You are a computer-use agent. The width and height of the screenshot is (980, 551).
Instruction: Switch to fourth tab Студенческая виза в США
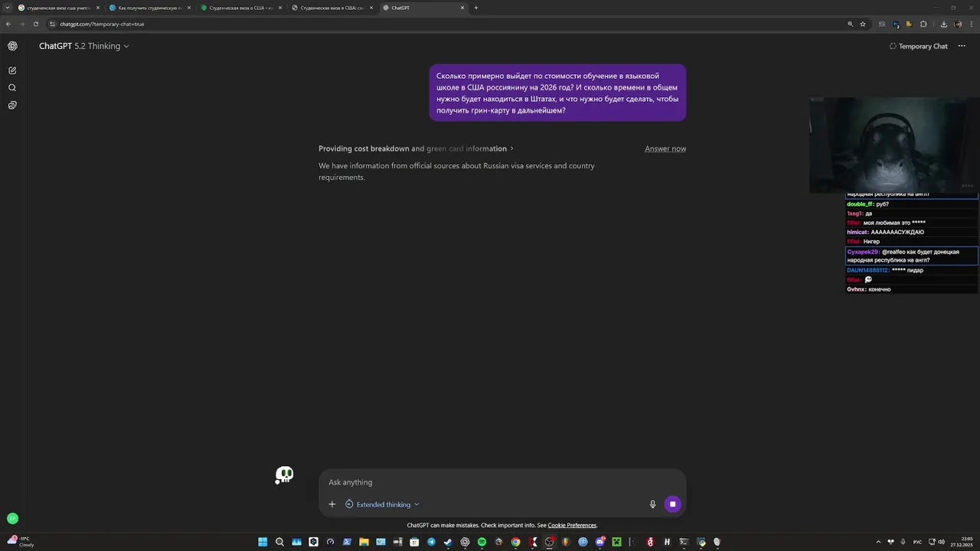tap(332, 8)
